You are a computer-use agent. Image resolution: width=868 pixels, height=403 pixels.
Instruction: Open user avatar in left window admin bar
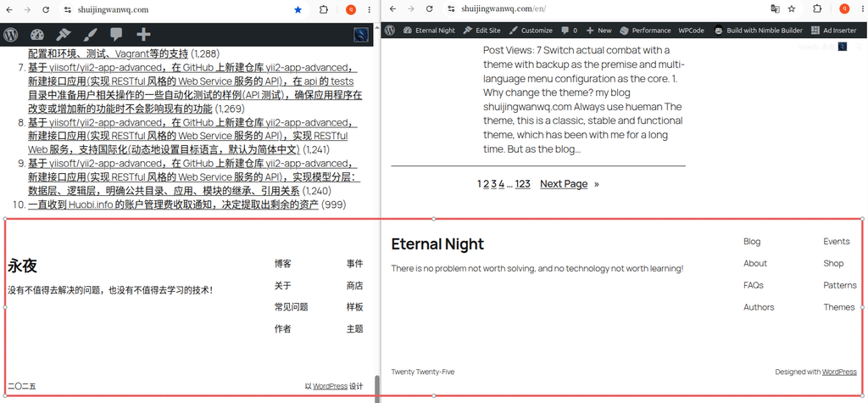coord(361,35)
